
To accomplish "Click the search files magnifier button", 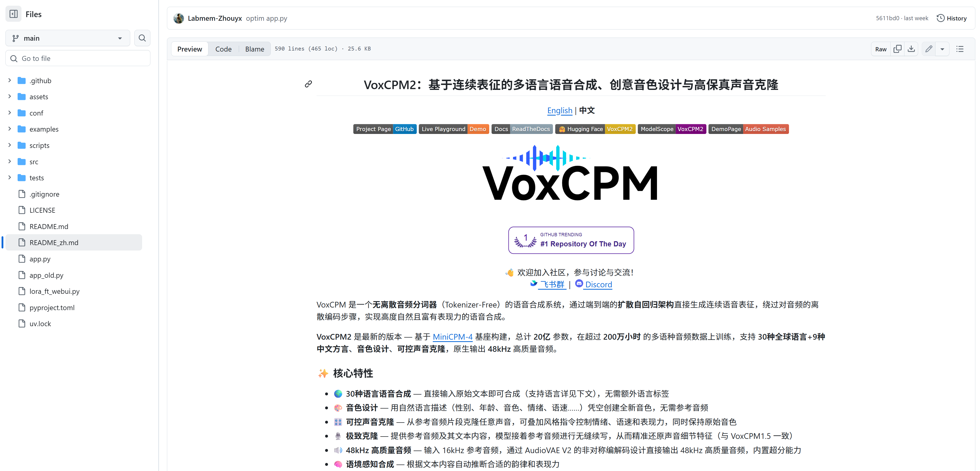I will point(142,38).
